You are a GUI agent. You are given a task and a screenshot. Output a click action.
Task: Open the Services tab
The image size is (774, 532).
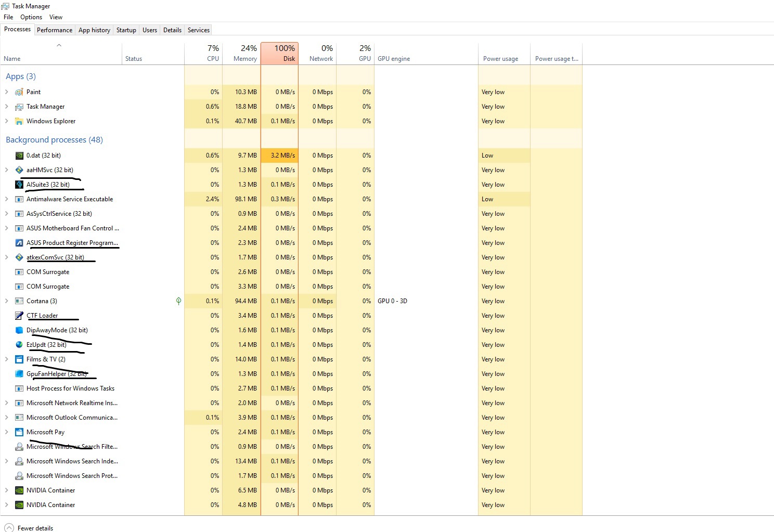198,30
